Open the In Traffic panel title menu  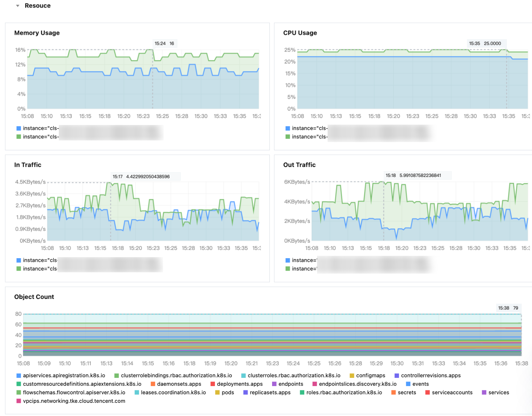tap(28, 165)
